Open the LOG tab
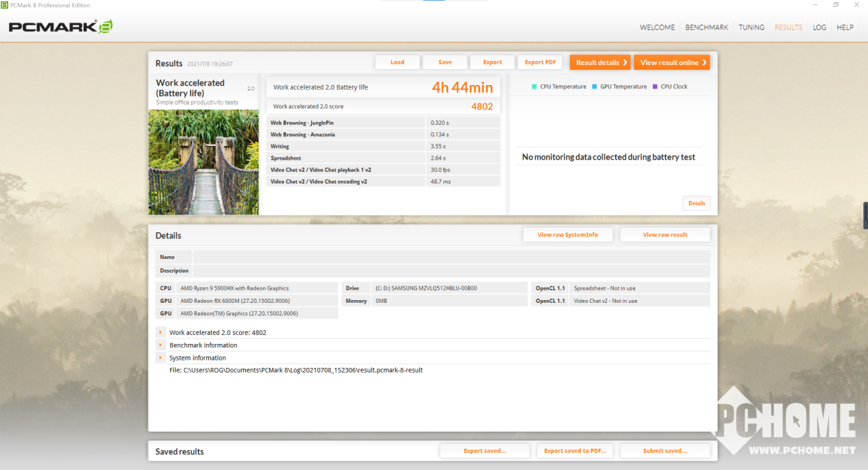Viewport: 868px width, 470px height. point(819,27)
